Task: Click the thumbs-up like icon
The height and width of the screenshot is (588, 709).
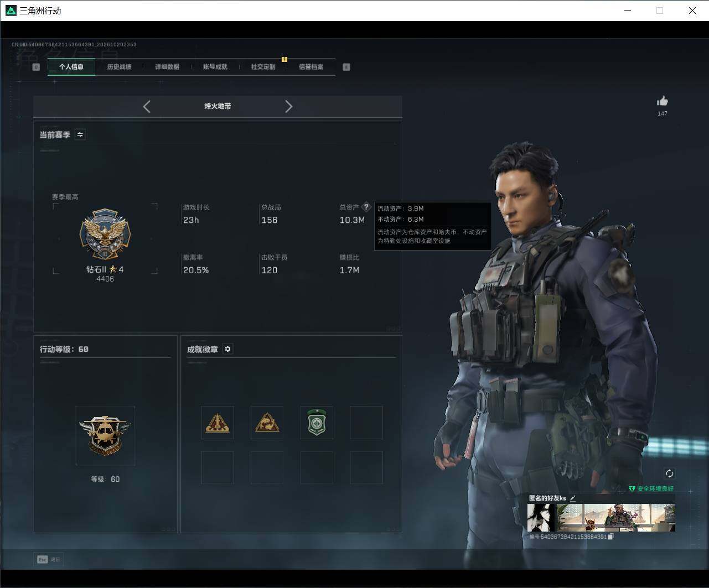Action: tap(663, 101)
